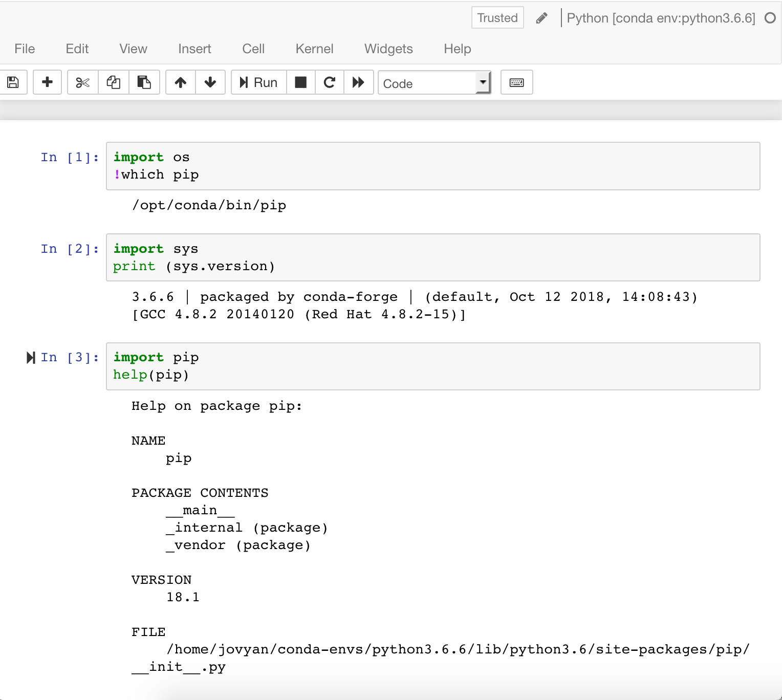Run the selected cell with the Run button
782x700 pixels.
point(258,82)
